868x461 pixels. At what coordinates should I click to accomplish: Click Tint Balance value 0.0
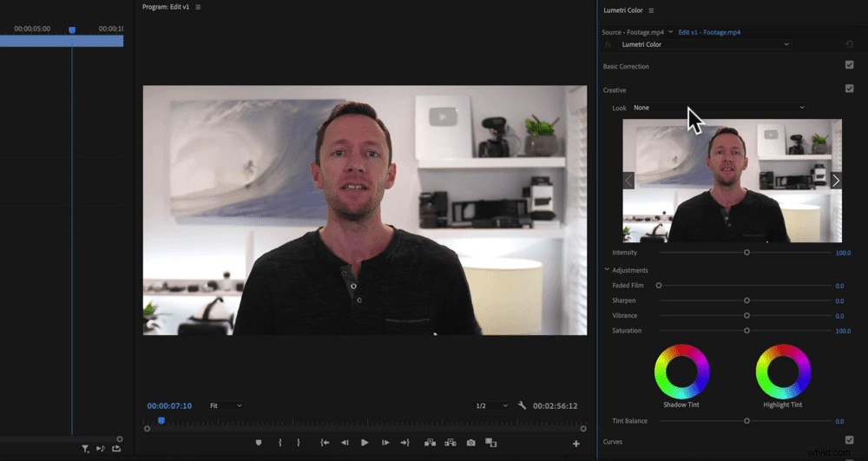point(839,422)
